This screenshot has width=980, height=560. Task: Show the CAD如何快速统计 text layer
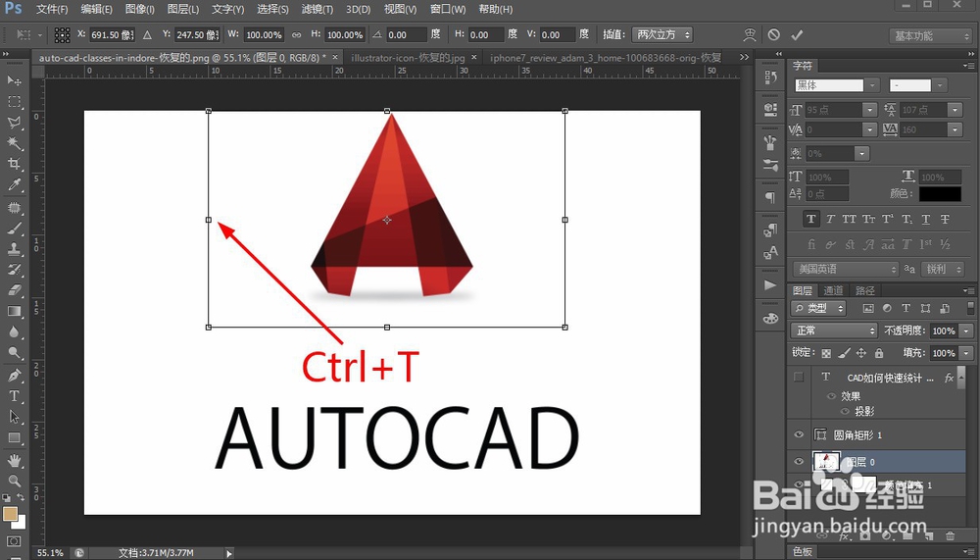(x=799, y=377)
